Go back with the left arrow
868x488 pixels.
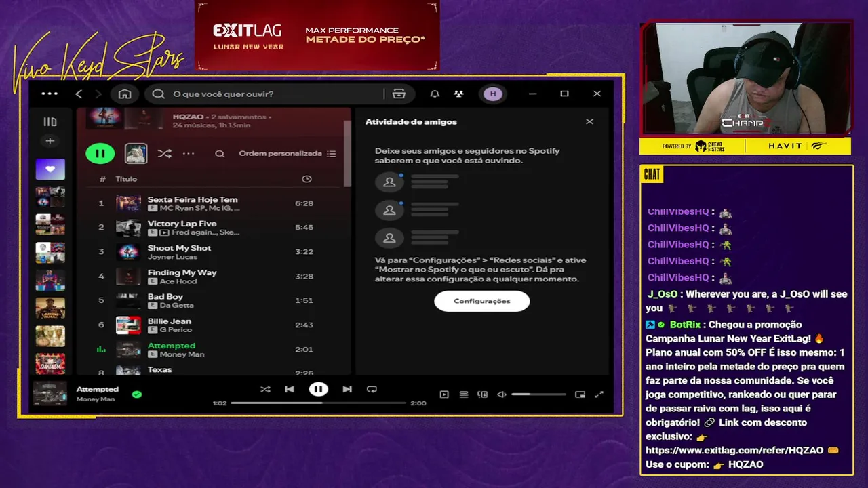pyautogui.click(x=79, y=94)
